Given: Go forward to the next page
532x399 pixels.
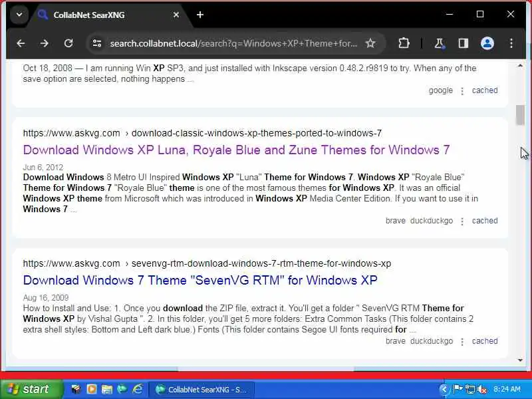Looking at the screenshot, I should click(44, 43).
